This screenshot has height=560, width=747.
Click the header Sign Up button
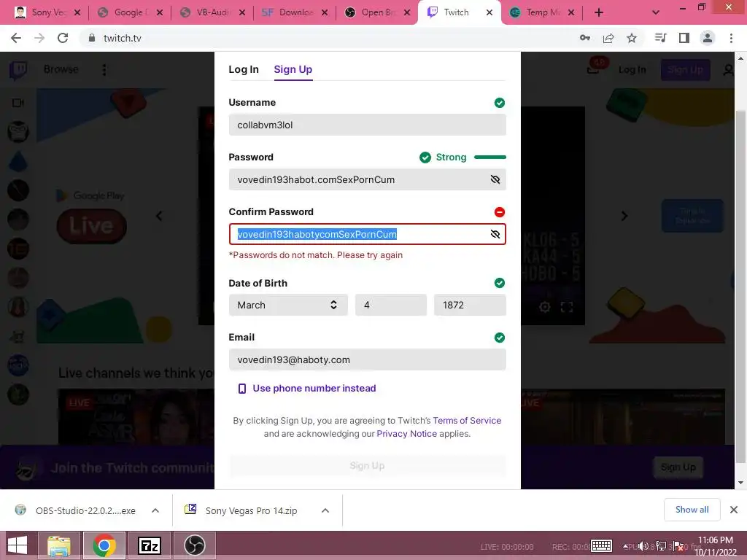click(685, 70)
